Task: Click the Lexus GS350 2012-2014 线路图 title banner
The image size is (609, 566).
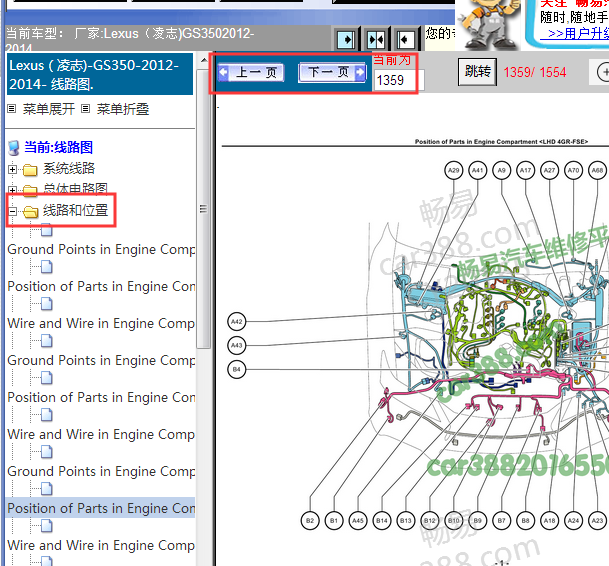Action: pos(100,74)
